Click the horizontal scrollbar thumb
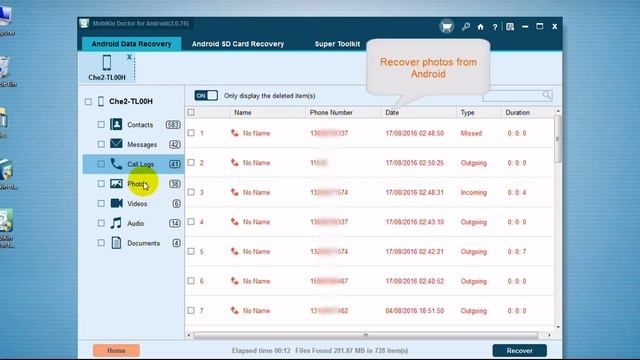Image resolution: width=640 pixels, height=360 pixels. (x=366, y=335)
